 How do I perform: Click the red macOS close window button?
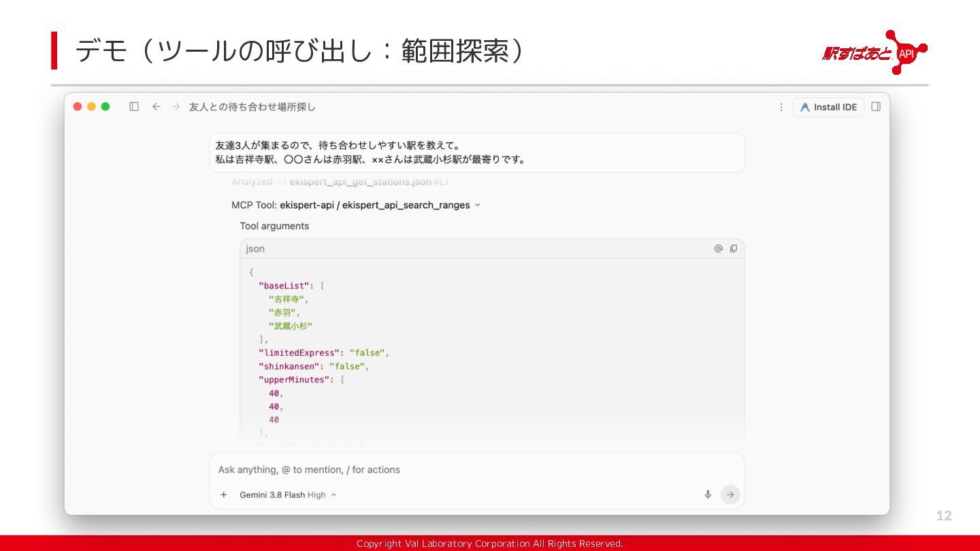coord(78,107)
